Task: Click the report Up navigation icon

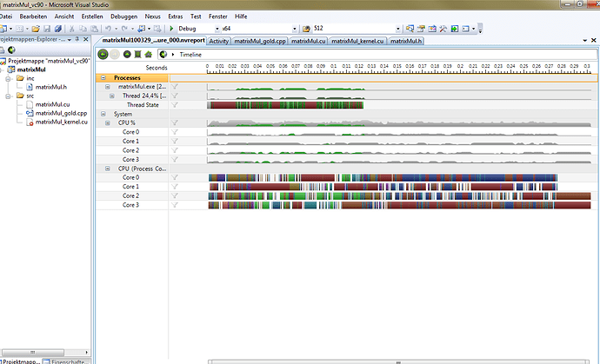Action: (127, 54)
